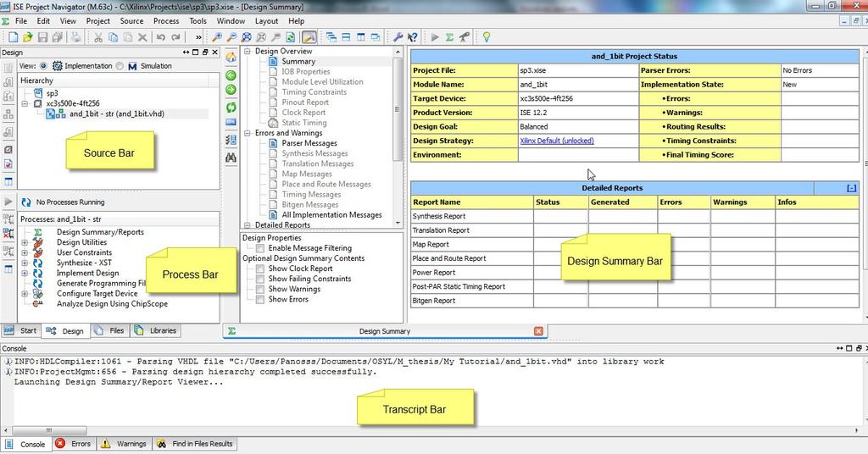Click the Undo arrow icon

160,37
